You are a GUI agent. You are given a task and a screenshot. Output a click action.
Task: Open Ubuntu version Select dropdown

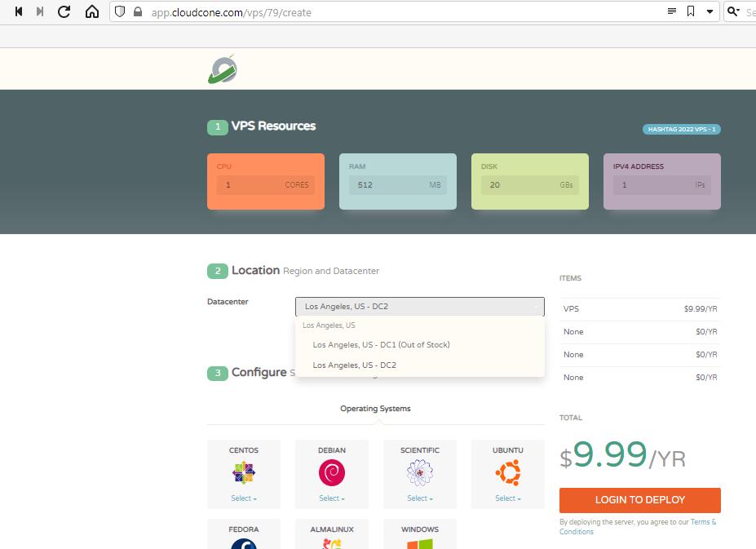[x=508, y=498]
